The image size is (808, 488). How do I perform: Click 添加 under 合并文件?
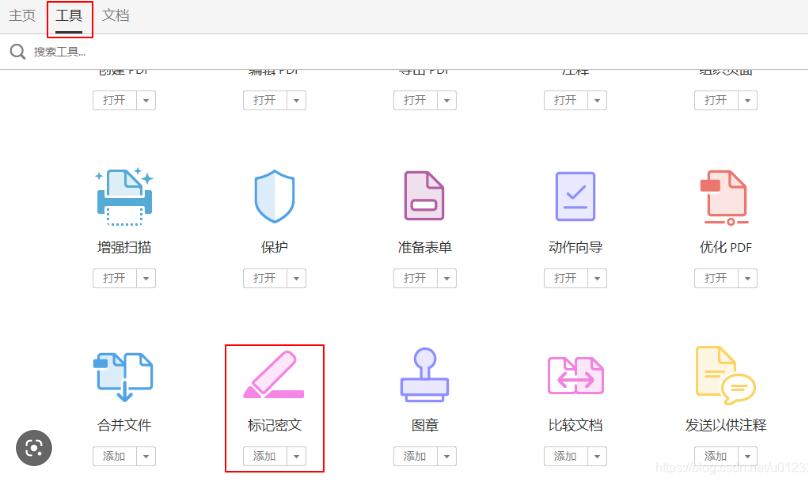[114, 456]
